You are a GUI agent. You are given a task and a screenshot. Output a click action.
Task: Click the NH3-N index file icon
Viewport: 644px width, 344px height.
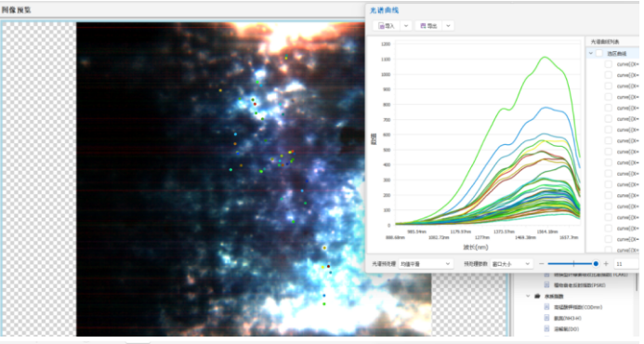[546, 318]
